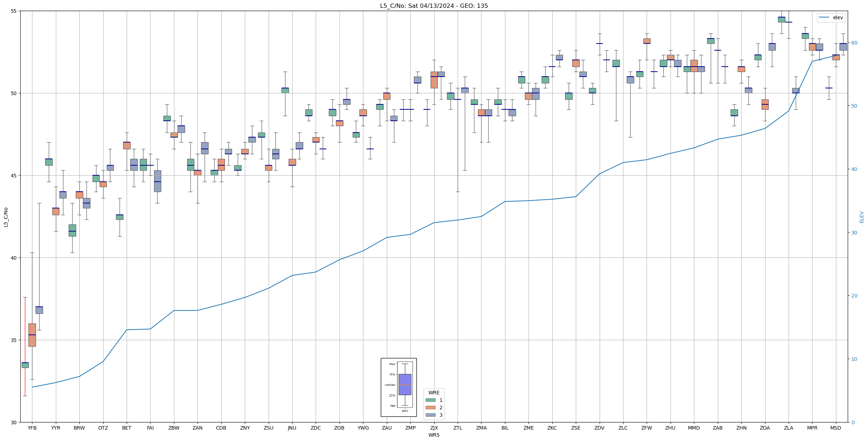Click the 'ZAU' x-axis label
This screenshot has height=441, width=868.
[387, 428]
